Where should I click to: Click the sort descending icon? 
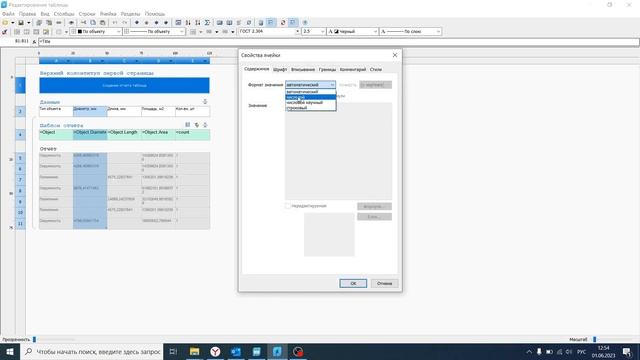tap(198, 23)
